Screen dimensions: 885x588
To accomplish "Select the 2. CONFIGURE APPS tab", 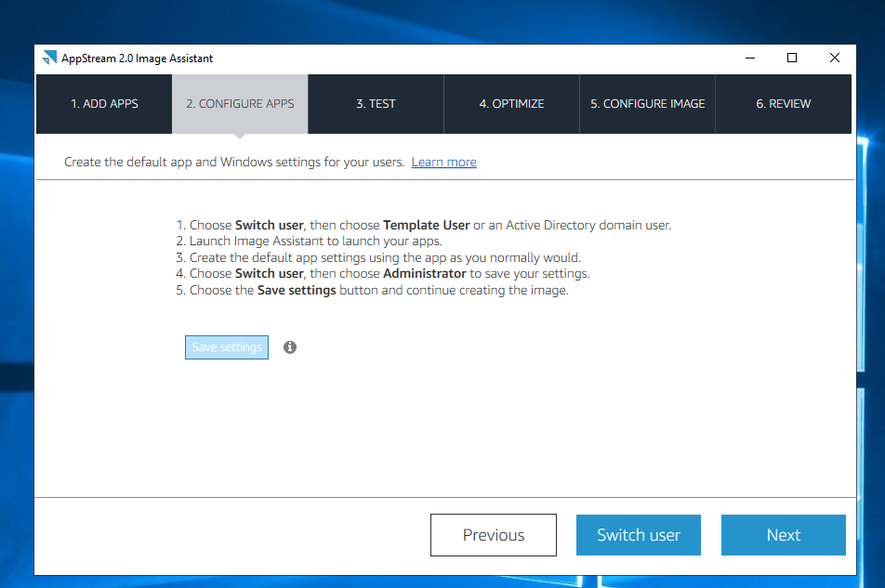I will point(240,104).
